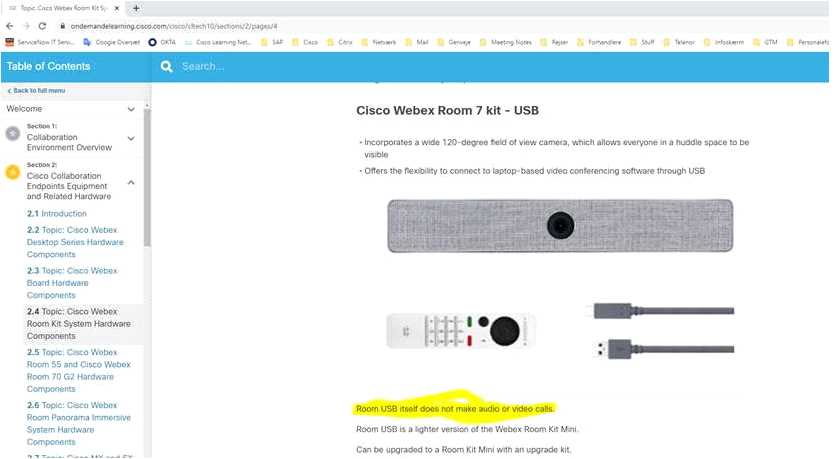Open 2.2 Cisco Webex Desktop Series topic
Viewport: 838px width, 459px height.
point(75,242)
